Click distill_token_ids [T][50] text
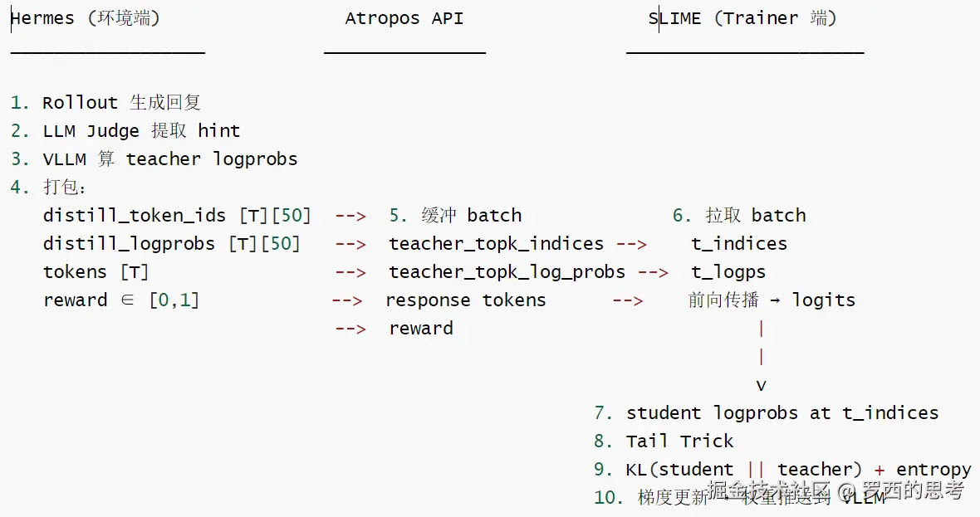This screenshot has width=980, height=517. pyautogui.click(x=177, y=216)
